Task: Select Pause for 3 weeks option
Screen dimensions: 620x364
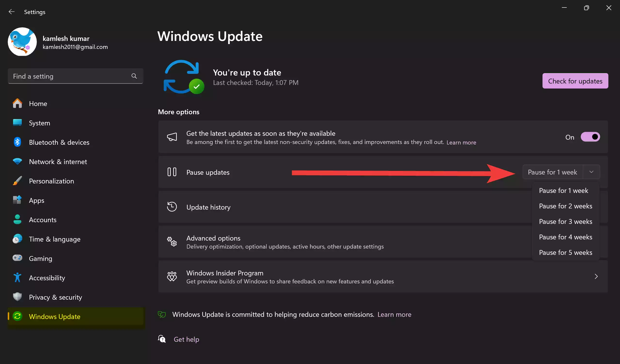Action: coord(565,222)
